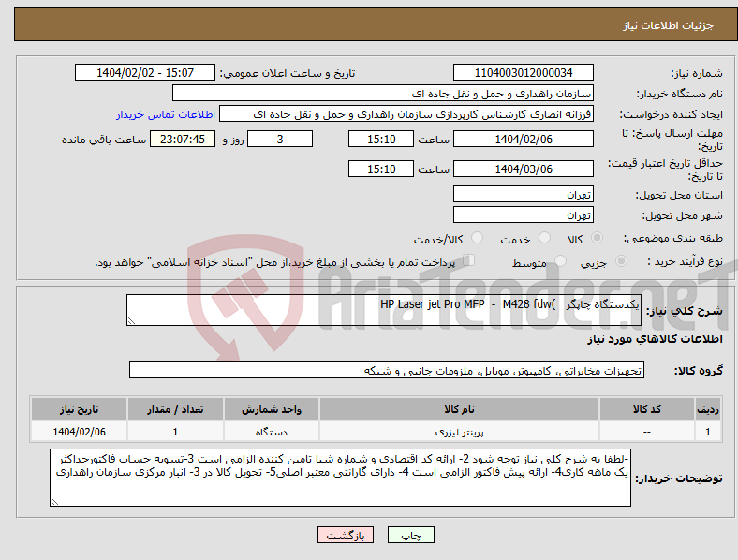Click the response deadline time field beside 1404/02/06

pos(381,139)
